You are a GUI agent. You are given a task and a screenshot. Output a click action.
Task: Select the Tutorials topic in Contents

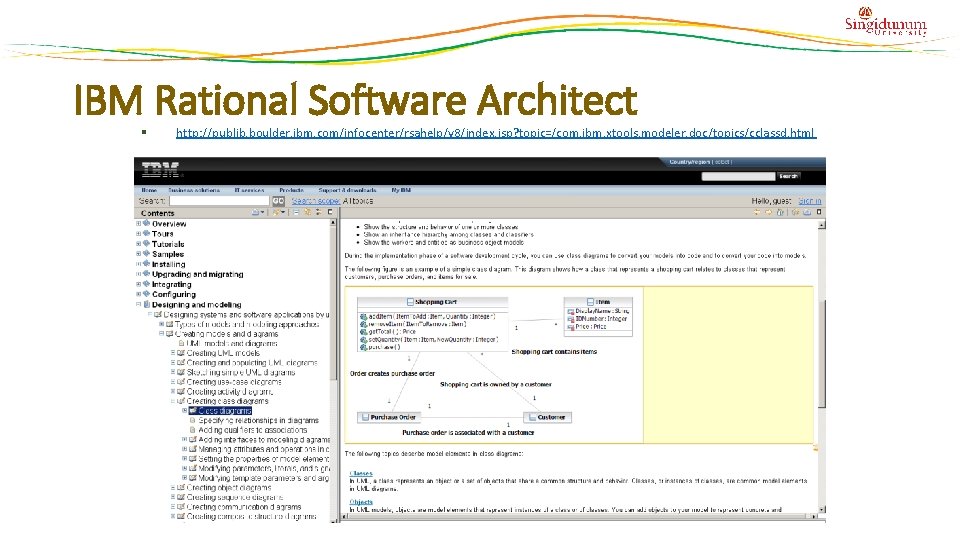pos(168,244)
